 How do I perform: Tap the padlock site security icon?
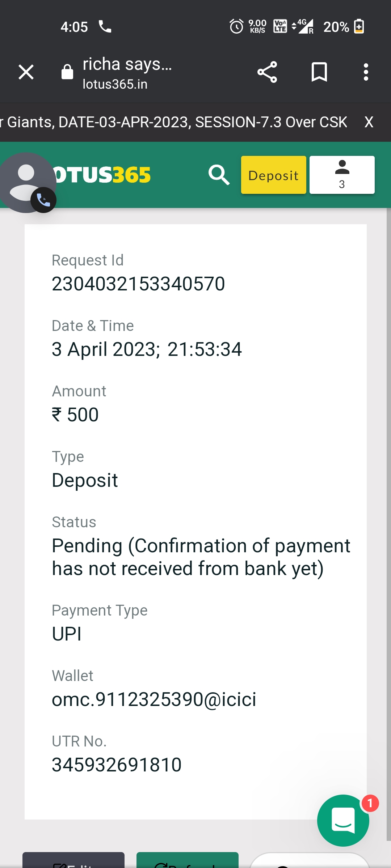[67, 72]
